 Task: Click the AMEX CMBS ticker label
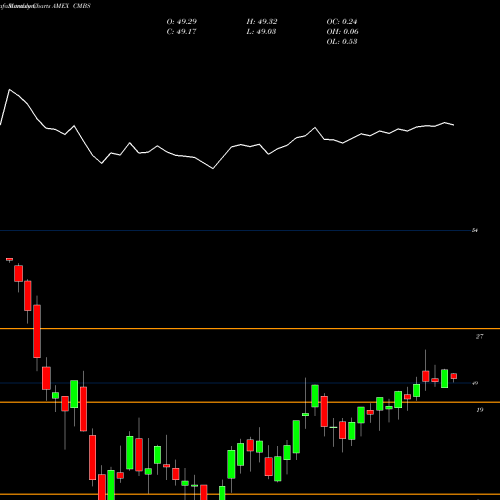point(71,6)
